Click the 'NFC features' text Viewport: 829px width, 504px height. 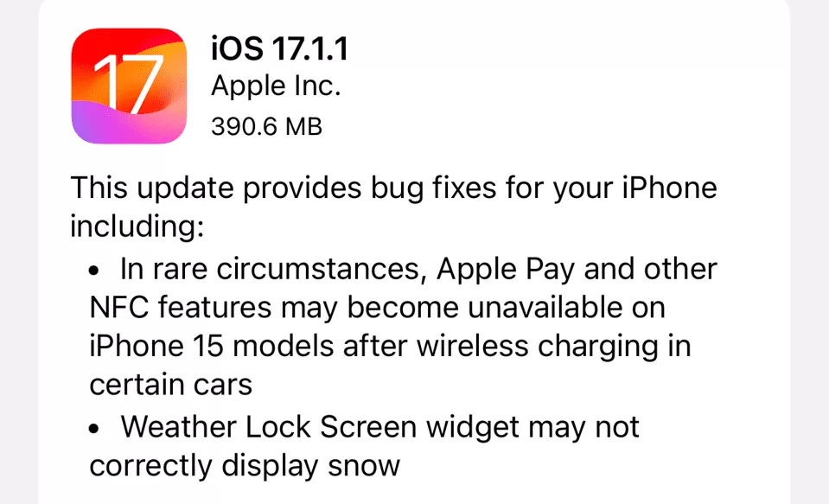coord(181,307)
